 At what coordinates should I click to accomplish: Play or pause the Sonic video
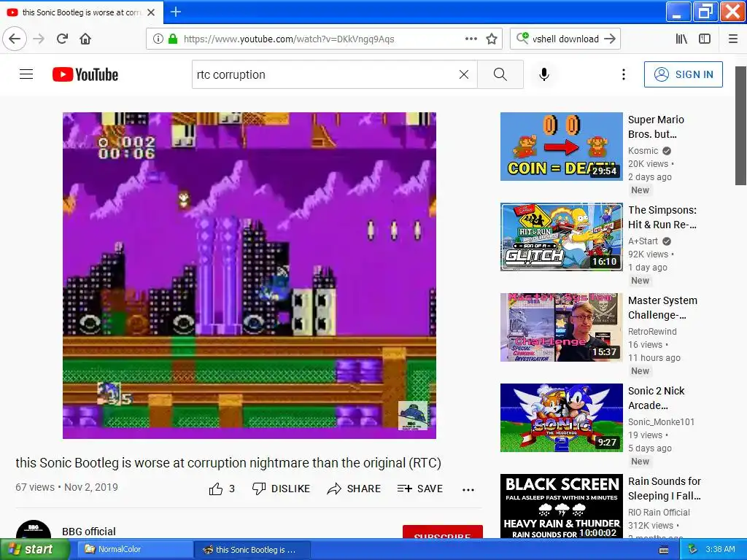click(x=249, y=275)
